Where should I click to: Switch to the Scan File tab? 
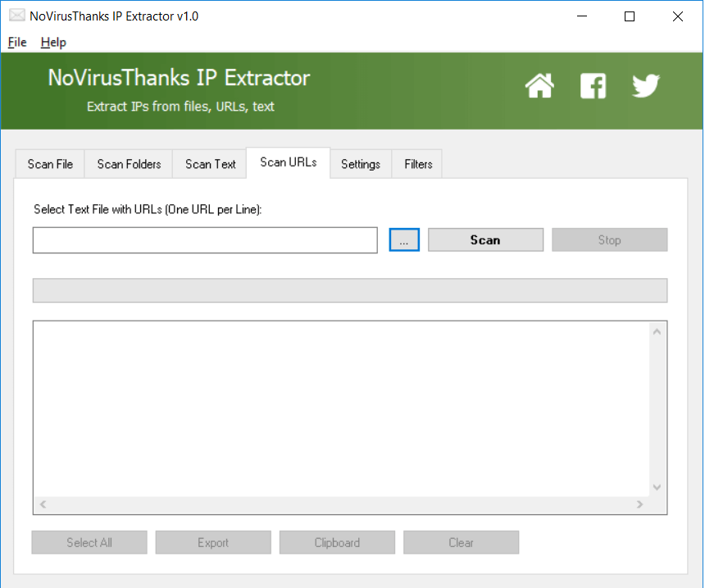[50, 164]
